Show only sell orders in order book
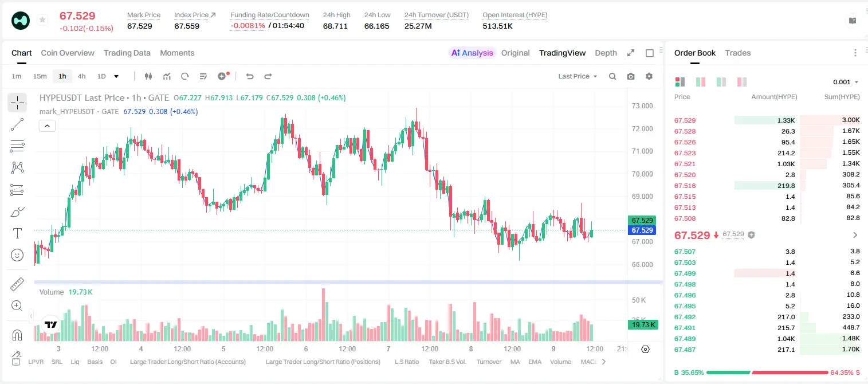 pyautogui.click(x=742, y=82)
